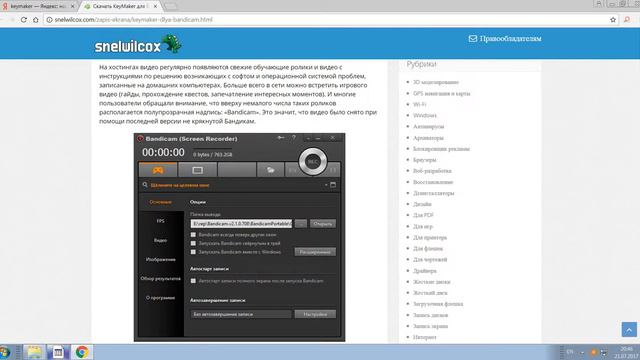Open the Архиваторы category
Screen dimensions: 640x360
tap(428, 138)
